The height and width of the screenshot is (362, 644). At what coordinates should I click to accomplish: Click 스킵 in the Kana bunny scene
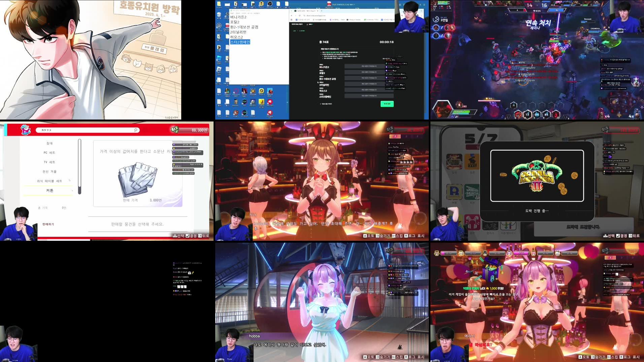(x=397, y=236)
